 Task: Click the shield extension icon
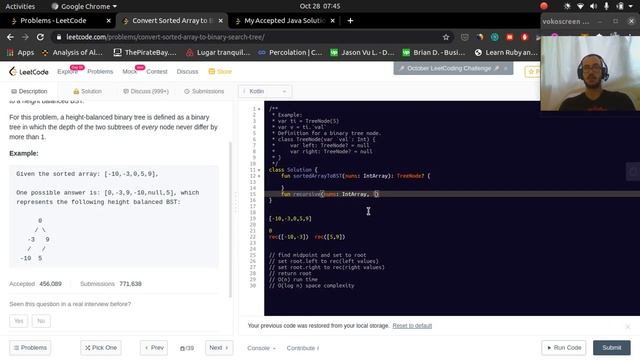click(464, 37)
